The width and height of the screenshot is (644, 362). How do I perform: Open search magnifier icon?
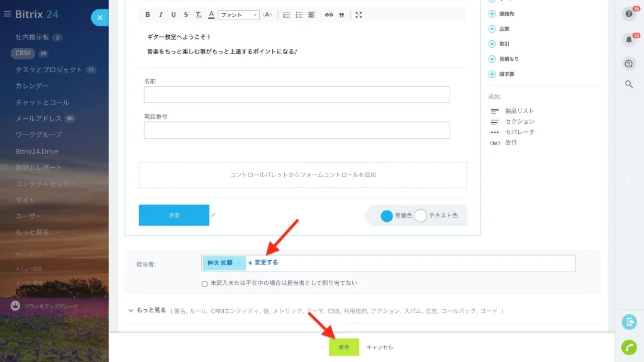[629, 85]
